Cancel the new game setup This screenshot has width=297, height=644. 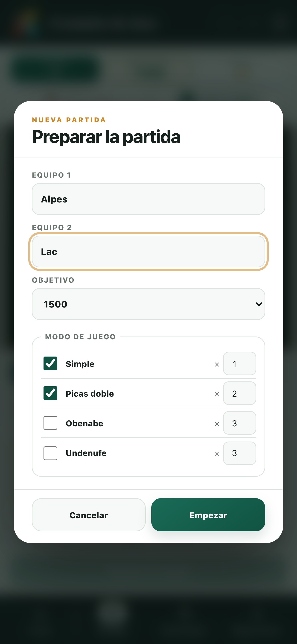[89, 515]
